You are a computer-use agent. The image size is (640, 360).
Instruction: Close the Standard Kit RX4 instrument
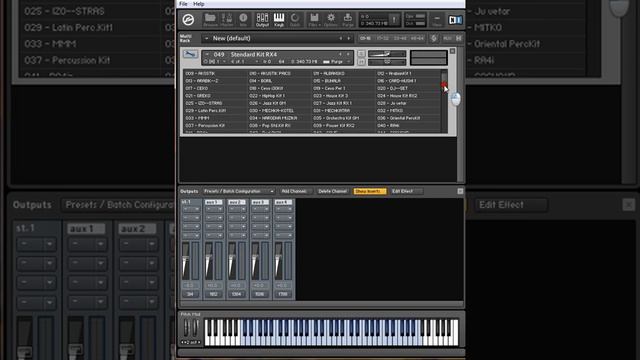tap(452, 51)
